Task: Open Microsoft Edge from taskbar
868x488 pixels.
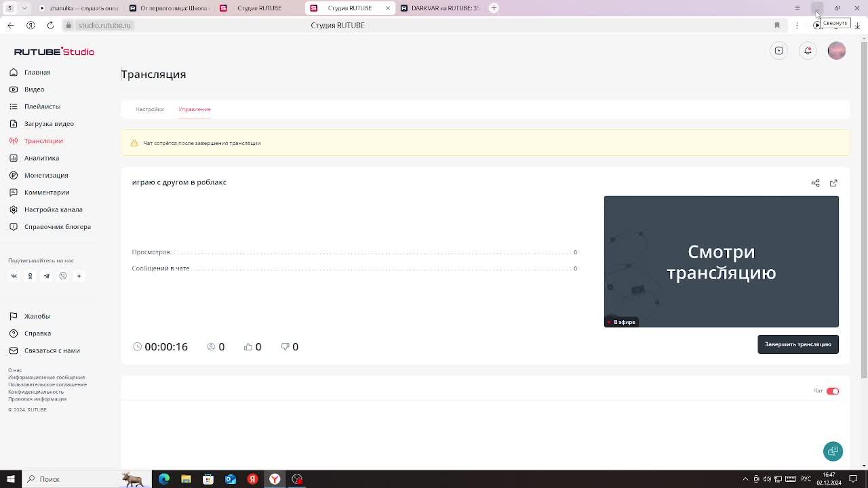Action: click(164, 479)
